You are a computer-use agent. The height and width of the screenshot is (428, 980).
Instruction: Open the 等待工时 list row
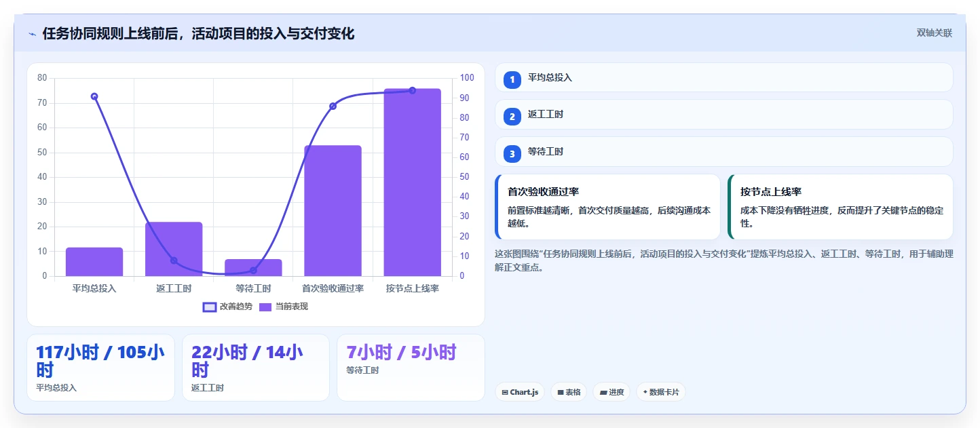point(724,151)
